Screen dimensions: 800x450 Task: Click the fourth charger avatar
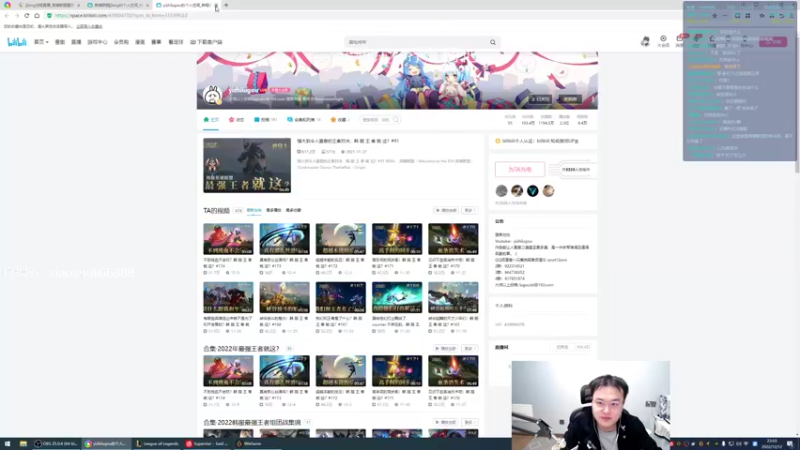pyautogui.click(x=548, y=191)
